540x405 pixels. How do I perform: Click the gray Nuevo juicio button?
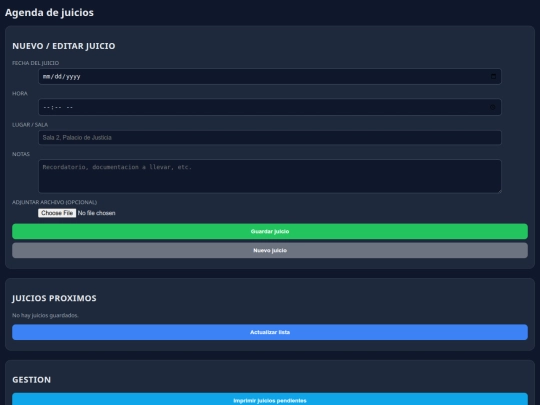click(x=270, y=250)
